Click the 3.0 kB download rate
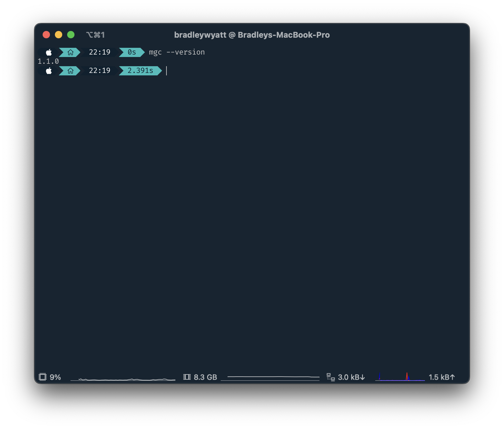The height and width of the screenshot is (429, 504). 351,377
